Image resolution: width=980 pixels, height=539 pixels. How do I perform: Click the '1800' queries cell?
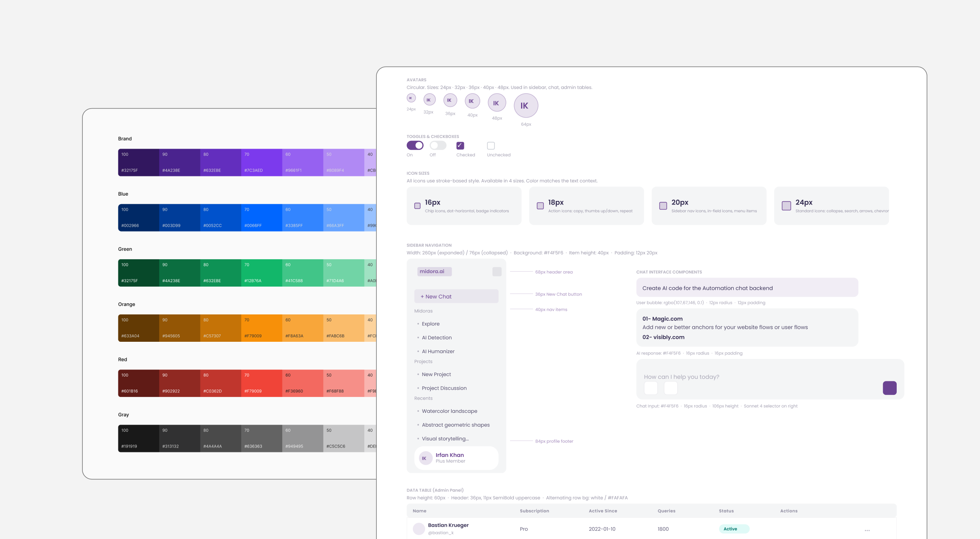point(663,529)
